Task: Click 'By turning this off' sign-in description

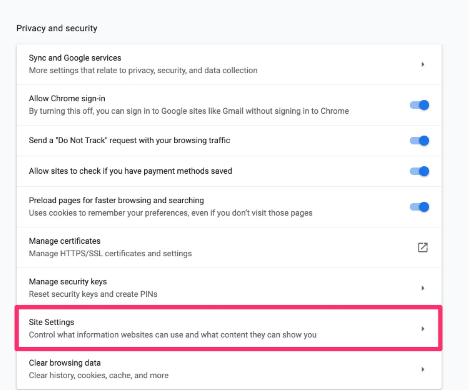Action: [x=189, y=111]
